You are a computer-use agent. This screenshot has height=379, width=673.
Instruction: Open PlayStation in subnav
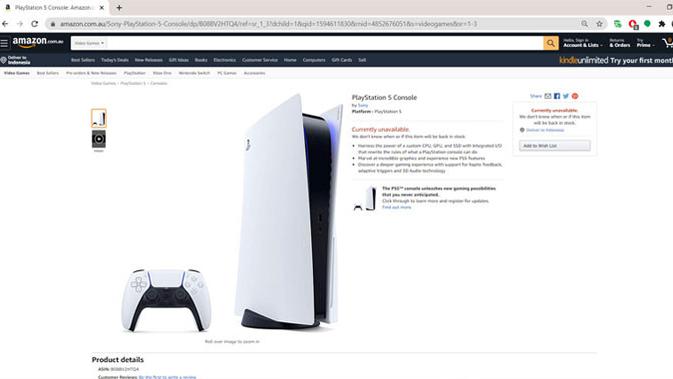coord(135,73)
